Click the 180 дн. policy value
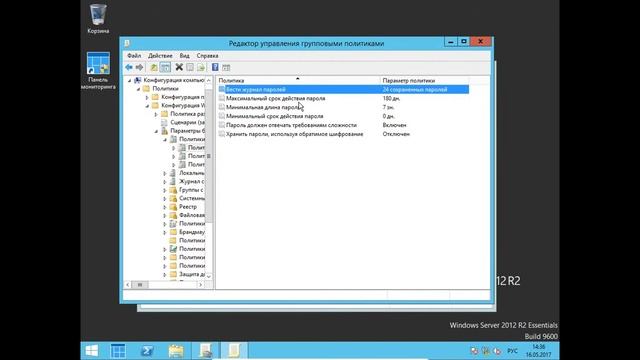This screenshot has height=360, width=640. [x=391, y=98]
